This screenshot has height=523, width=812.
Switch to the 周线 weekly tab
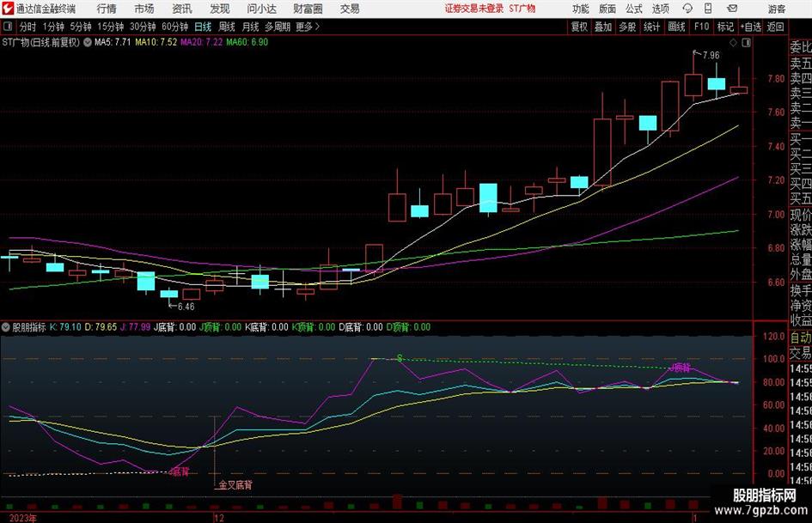(227, 27)
